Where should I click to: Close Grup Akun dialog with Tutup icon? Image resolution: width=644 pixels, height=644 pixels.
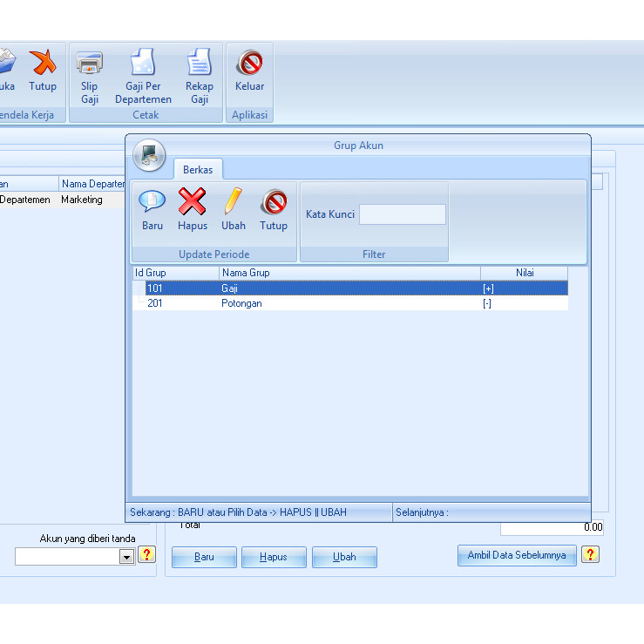(274, 209)
